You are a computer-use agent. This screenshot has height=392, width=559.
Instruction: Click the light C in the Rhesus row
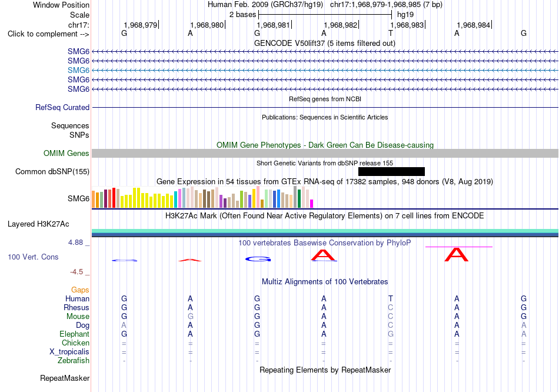pos(390,307)
